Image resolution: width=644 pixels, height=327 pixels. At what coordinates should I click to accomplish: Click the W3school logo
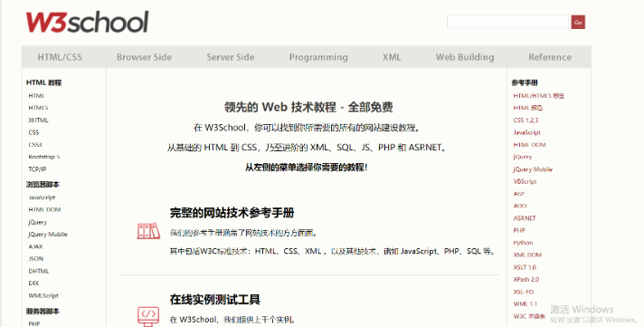[x=87, y=23]
